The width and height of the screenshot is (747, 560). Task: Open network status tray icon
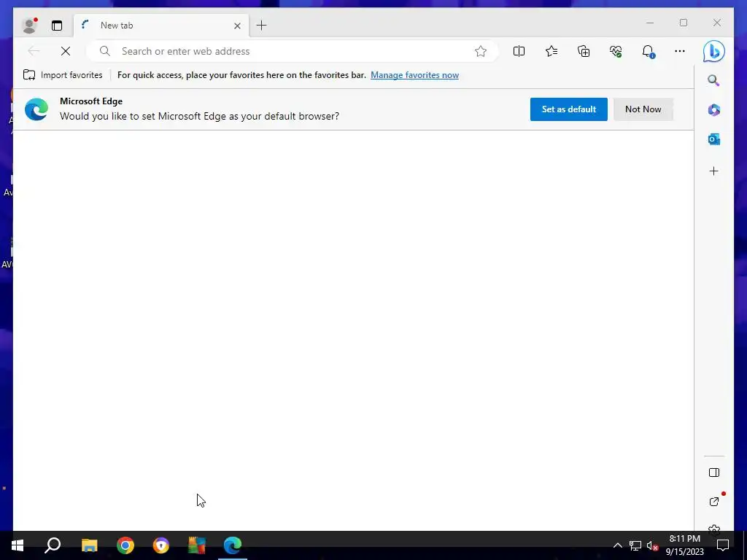click(x=635, y=545)
